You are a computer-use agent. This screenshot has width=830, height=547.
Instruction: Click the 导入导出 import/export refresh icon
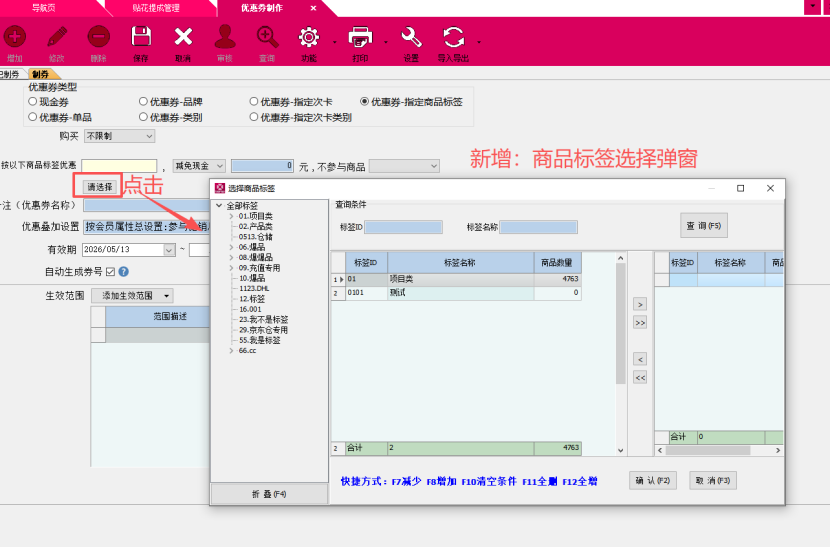[454, 37]
